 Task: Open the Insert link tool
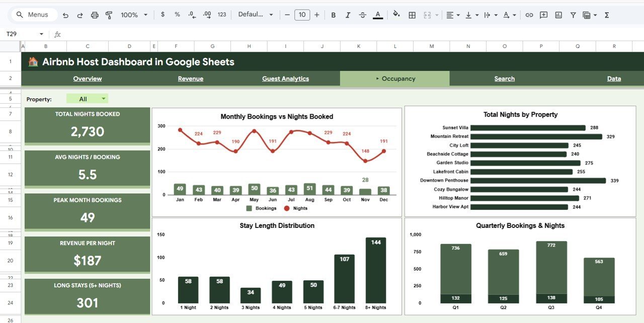coord(529,15)
